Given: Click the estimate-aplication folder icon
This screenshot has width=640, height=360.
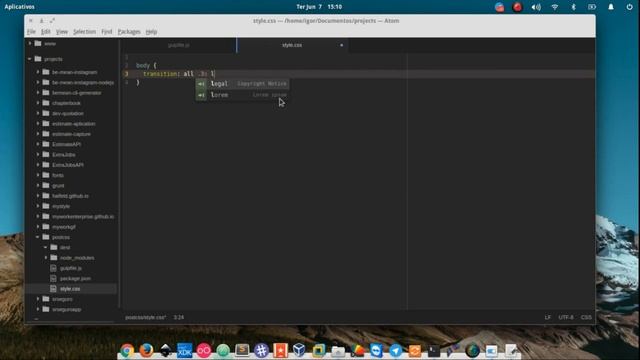Looking at the screenshot, I should 46,123.
